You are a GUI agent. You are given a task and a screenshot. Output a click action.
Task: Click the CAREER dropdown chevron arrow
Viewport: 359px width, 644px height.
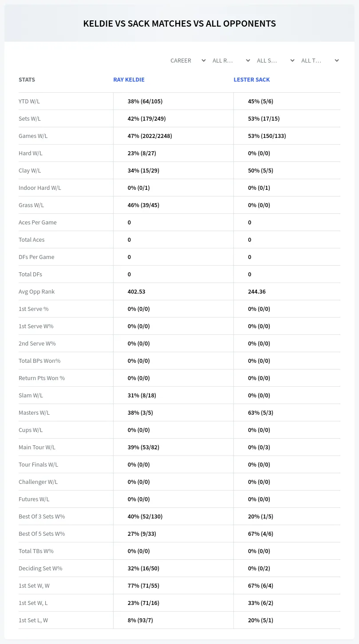(204, 60)
